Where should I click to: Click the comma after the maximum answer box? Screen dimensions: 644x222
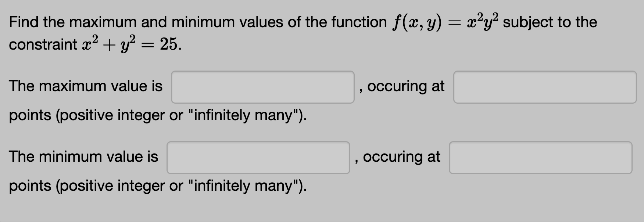tap(360, 90)
